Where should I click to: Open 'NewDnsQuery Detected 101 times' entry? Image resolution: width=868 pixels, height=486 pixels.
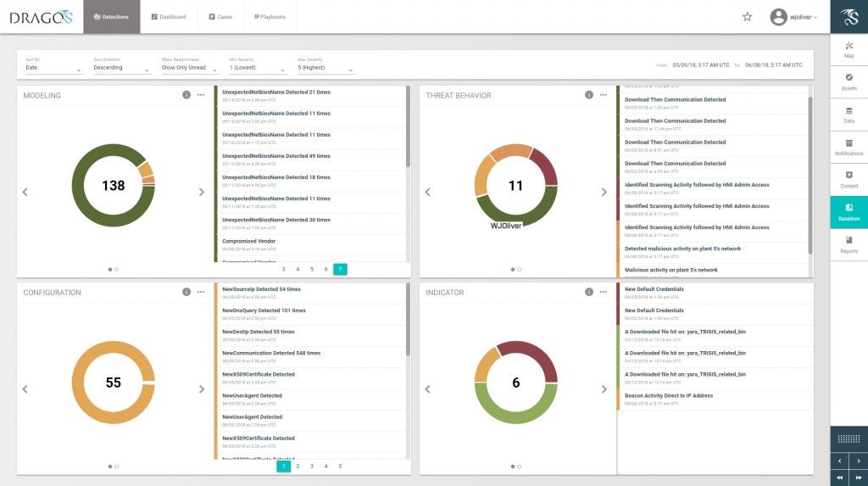(x=310, y=314)
